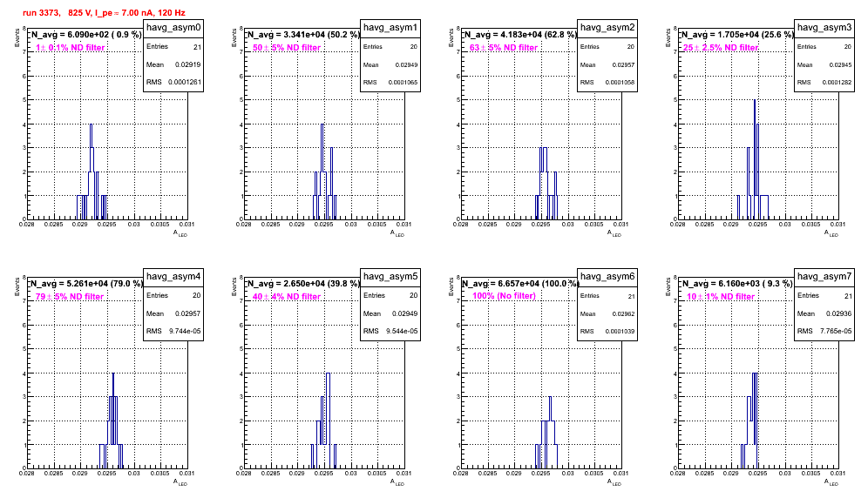Viewport: 868px width, 498px height.
Task: Click RMS value 9.544e-05 in havg_asym5
Action: [402, 332]
